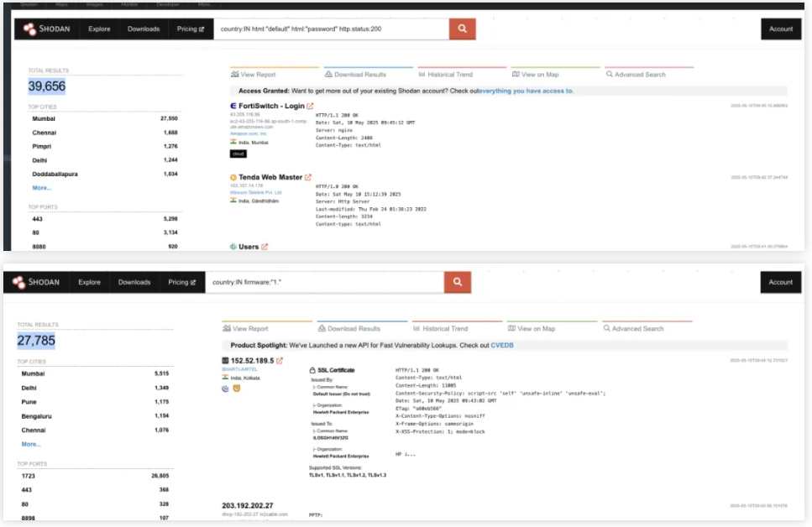Open the external link icon next to FortiSwitch - Login
The image size is (812, 527).
coord(310,106)
